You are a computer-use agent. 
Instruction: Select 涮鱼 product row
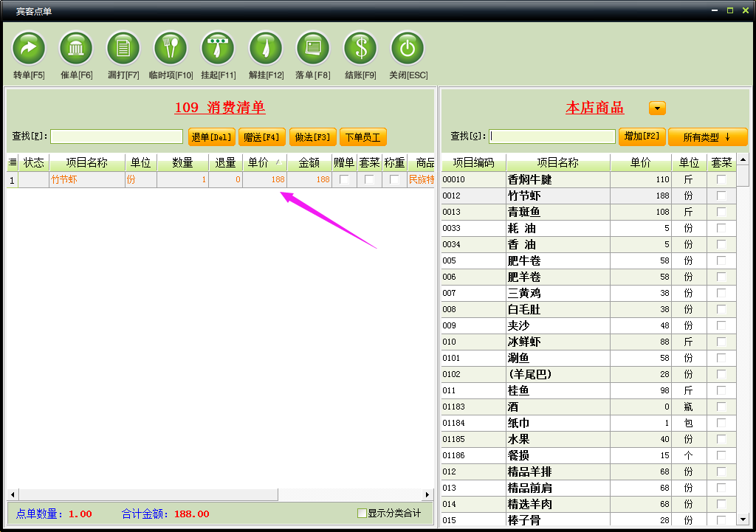[588, 358]
